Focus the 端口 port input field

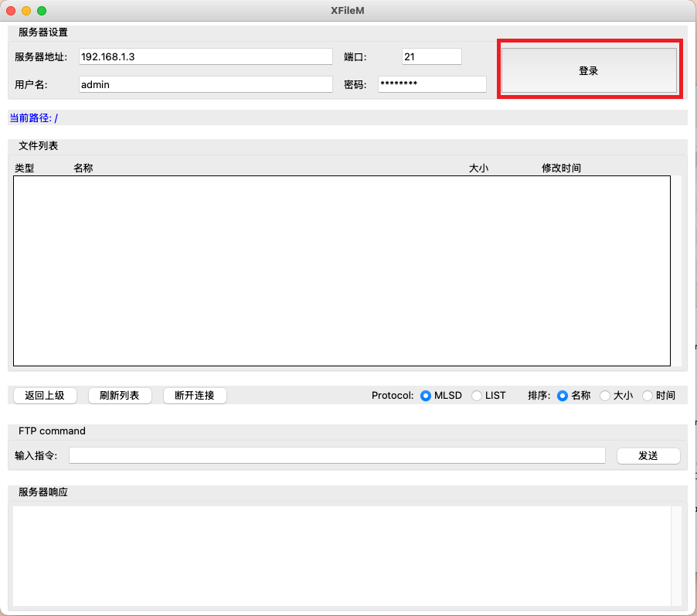[431, 56]
